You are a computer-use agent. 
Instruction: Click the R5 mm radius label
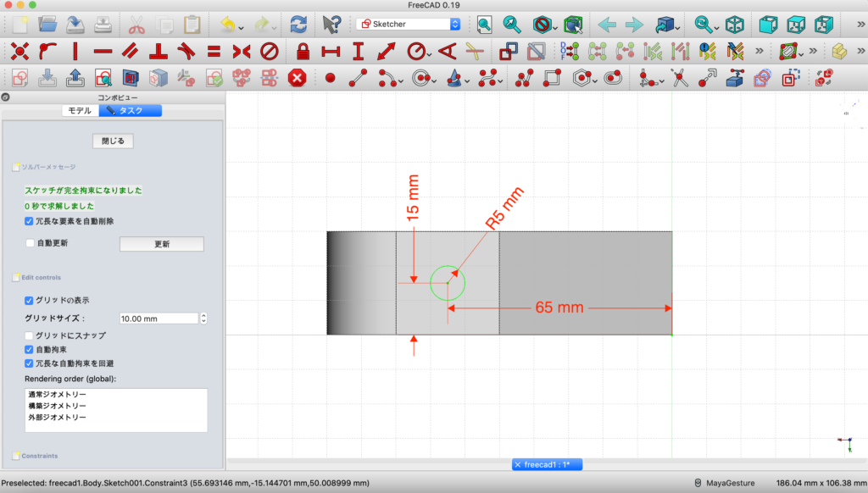[x=504, y=208]
